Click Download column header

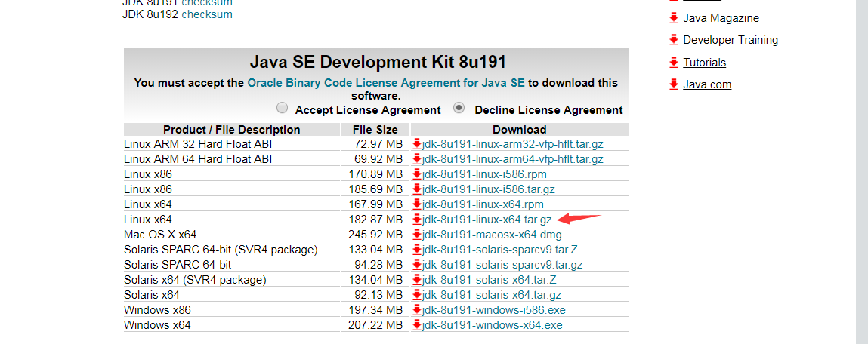[520, 130]
